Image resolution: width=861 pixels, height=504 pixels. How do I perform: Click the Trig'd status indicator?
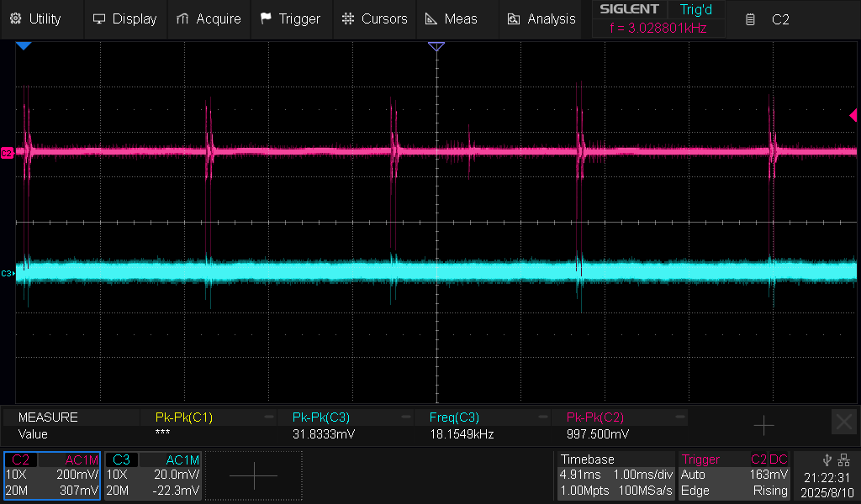(x=695, y=10)
